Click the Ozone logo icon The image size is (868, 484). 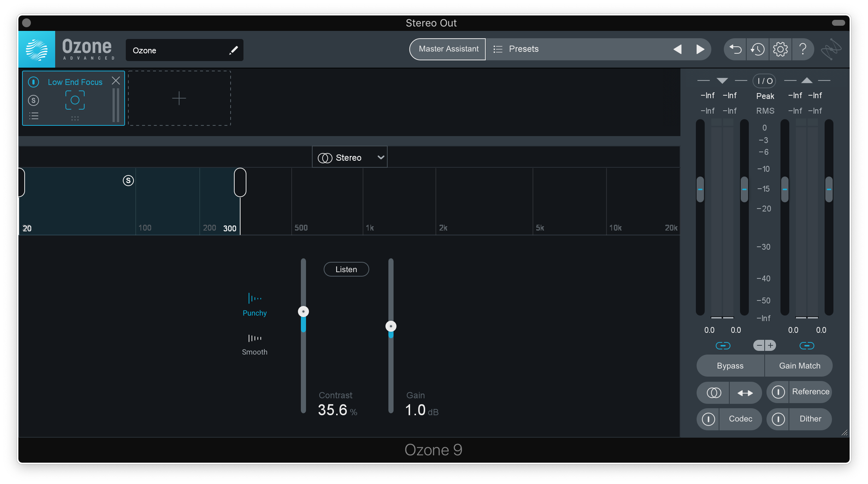[x=37, y=49]
